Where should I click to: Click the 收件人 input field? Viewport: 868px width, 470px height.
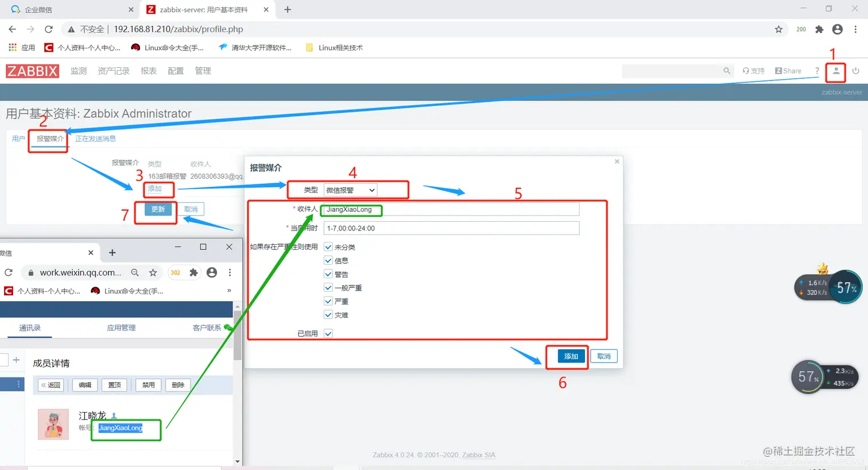451,209
